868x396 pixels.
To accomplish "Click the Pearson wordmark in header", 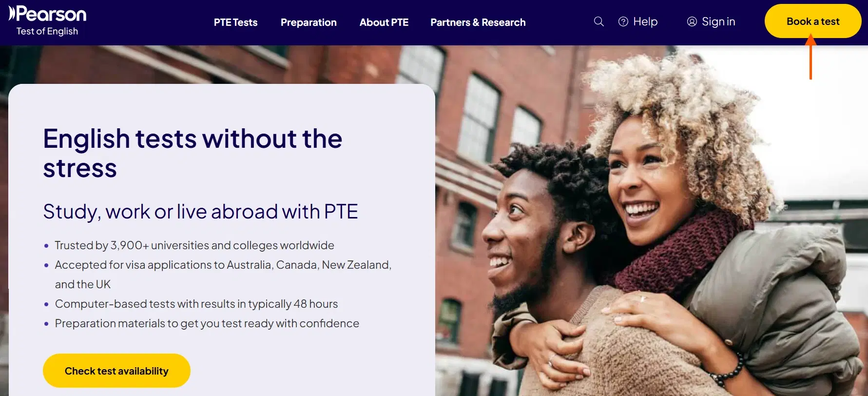I will [52, 14].
